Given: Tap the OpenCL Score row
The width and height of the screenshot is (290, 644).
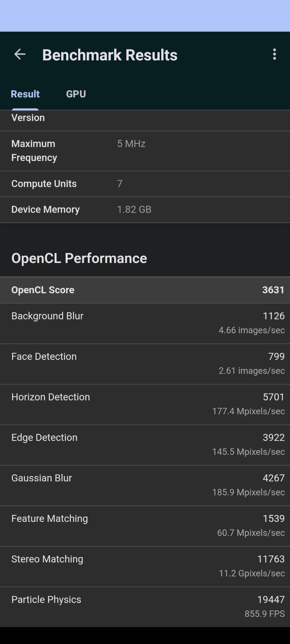Looking at the screenshot, I should pos(145,290).
